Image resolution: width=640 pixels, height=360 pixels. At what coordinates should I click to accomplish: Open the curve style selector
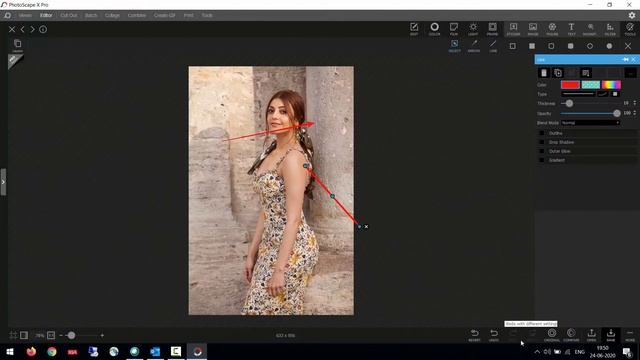[602, 94]
